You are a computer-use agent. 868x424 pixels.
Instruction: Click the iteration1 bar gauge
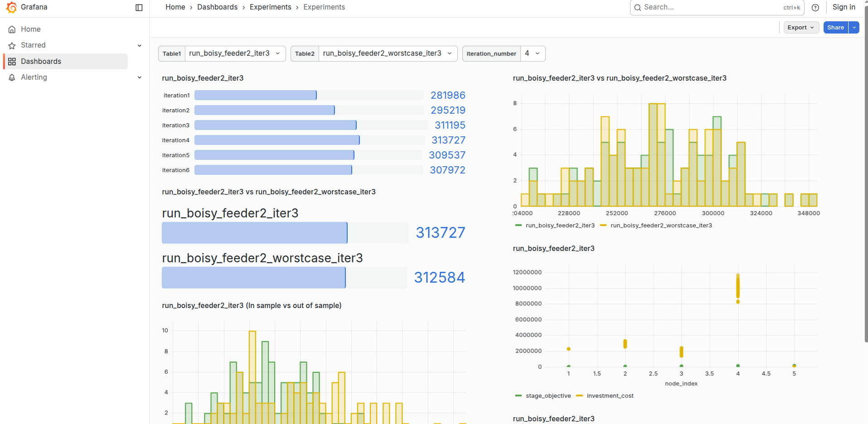[x=309, y=95]
